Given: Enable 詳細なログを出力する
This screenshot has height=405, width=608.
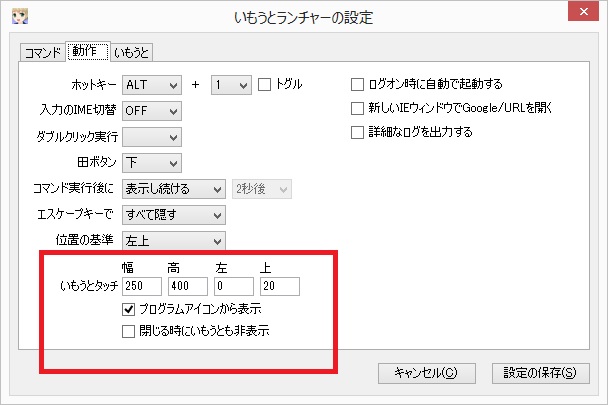Looking at the screenshot, I should click(x=357, y=132).
